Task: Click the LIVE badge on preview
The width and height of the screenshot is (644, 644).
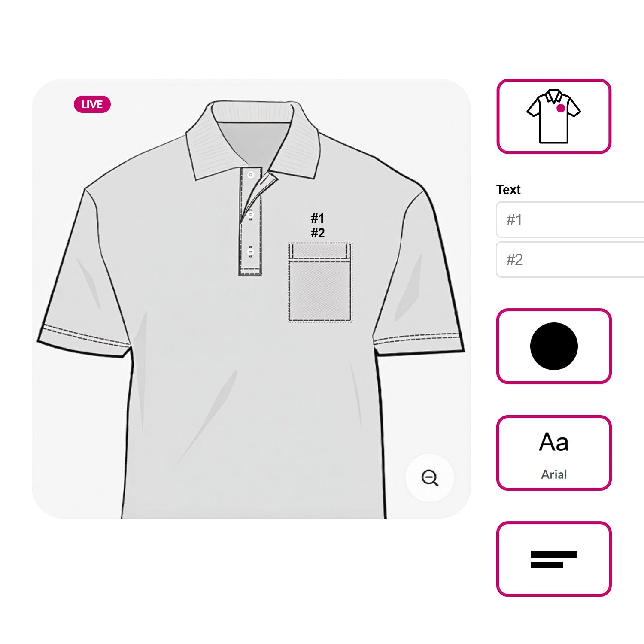Action: pyautogui.click(x=92, y=104)
